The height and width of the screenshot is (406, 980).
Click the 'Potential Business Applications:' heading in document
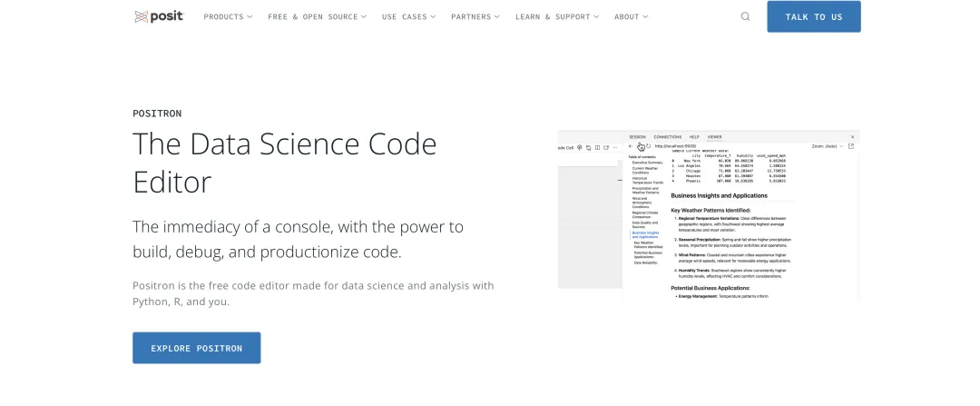tap(710, 288)
